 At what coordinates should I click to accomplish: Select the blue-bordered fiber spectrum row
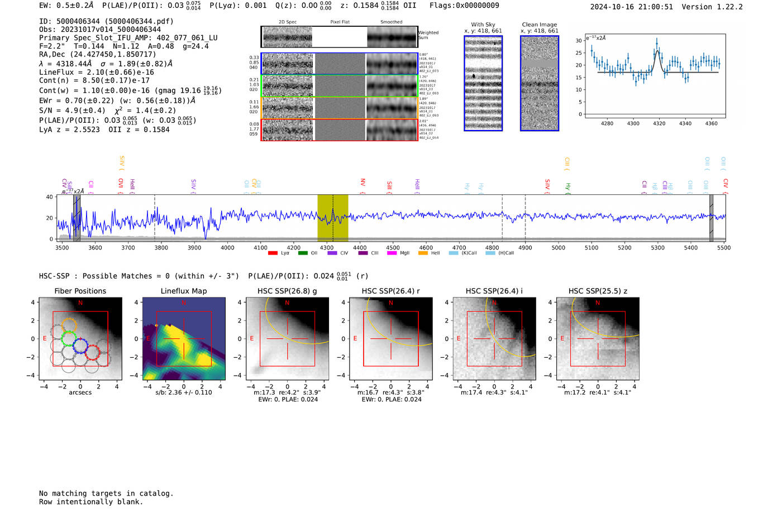[340, 64]
